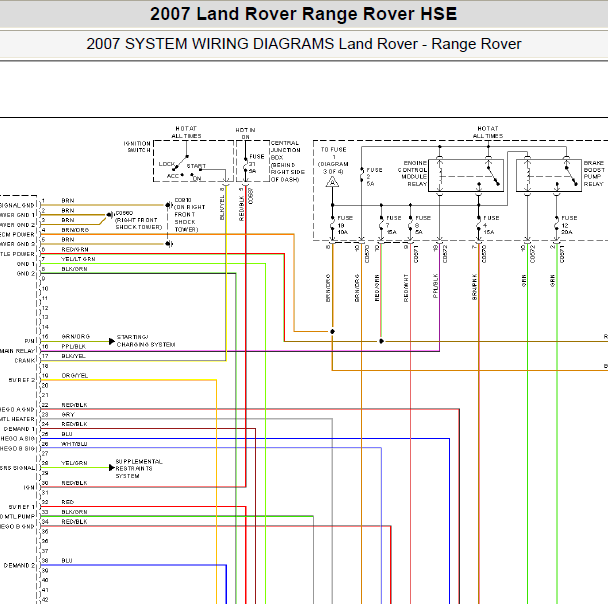Click the triangle A connector symbol
Viewport: 608px width, 604px height.
tap(332, 182)
